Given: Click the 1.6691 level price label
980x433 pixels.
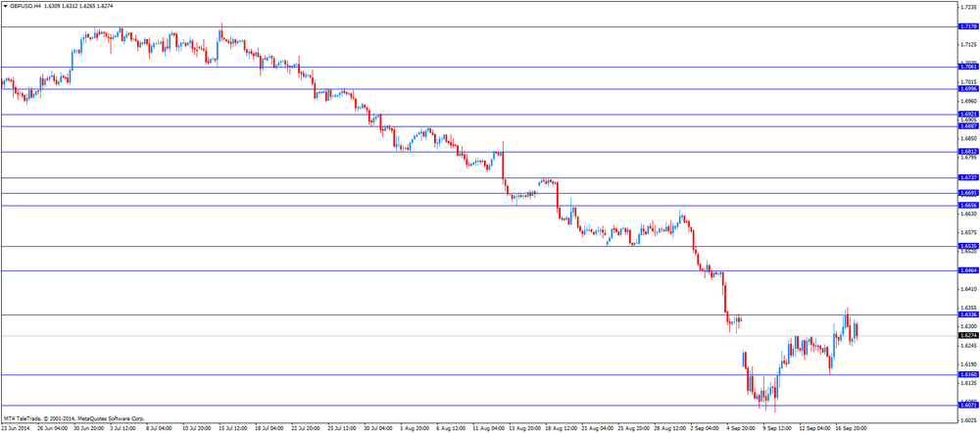Looking at the screenshot, I should [967, 194].
